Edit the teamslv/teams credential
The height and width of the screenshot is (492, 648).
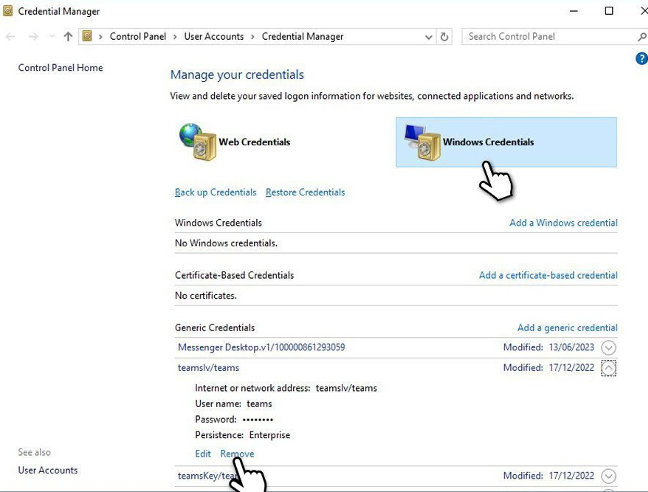[x=203, y=454]
